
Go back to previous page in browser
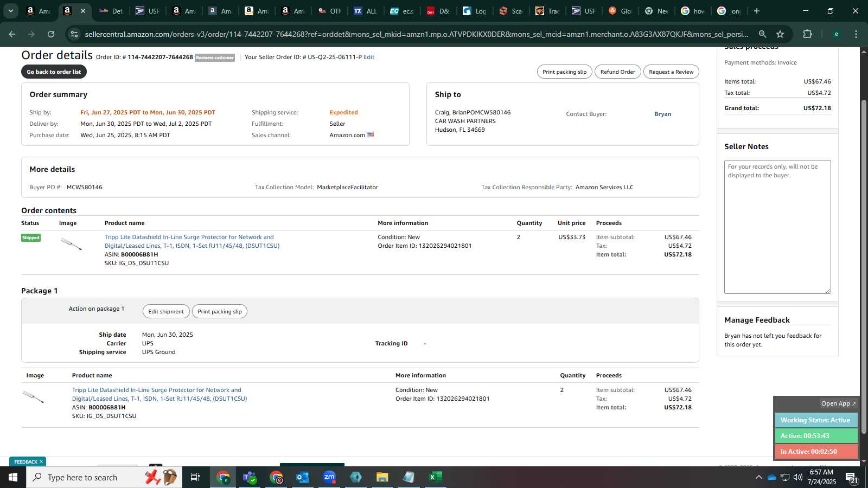click(12, 34)
